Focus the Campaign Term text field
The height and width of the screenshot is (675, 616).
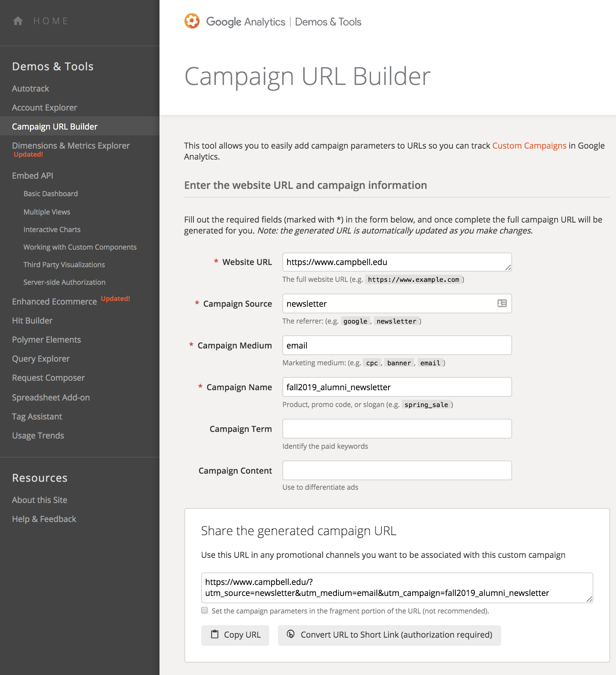(x=397, y=429)
